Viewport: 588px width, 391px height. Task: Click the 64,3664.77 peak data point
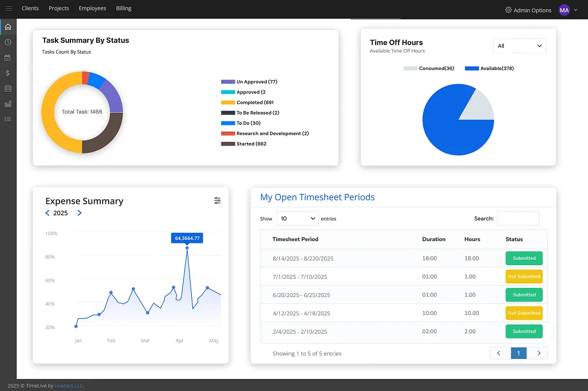coord(187,248)
